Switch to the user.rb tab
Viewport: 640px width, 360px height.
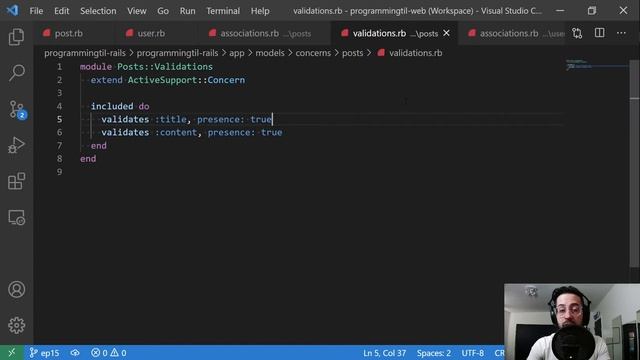(x=151, y=33)
